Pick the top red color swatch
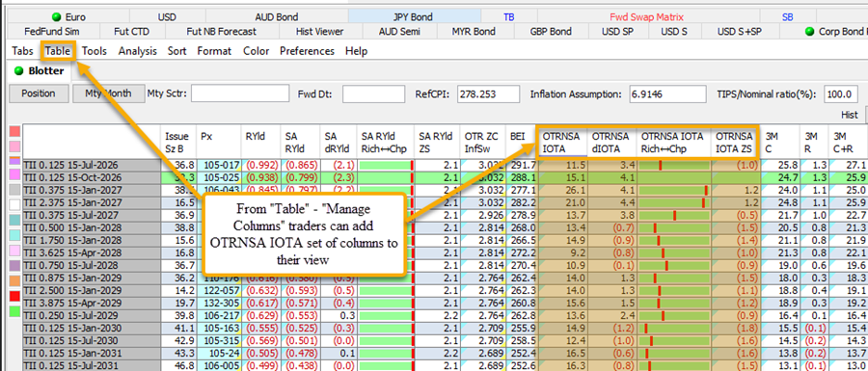 tap(14, 132)
